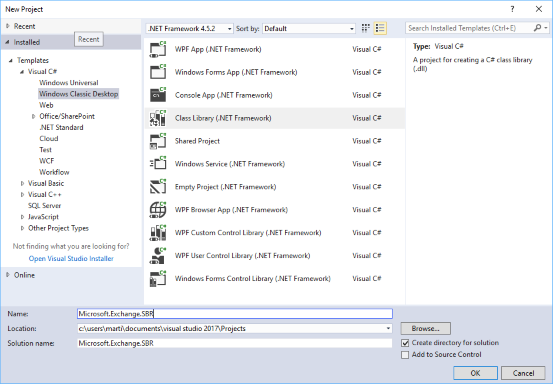Select the 'Shared Project' template name

coord(197,141)
